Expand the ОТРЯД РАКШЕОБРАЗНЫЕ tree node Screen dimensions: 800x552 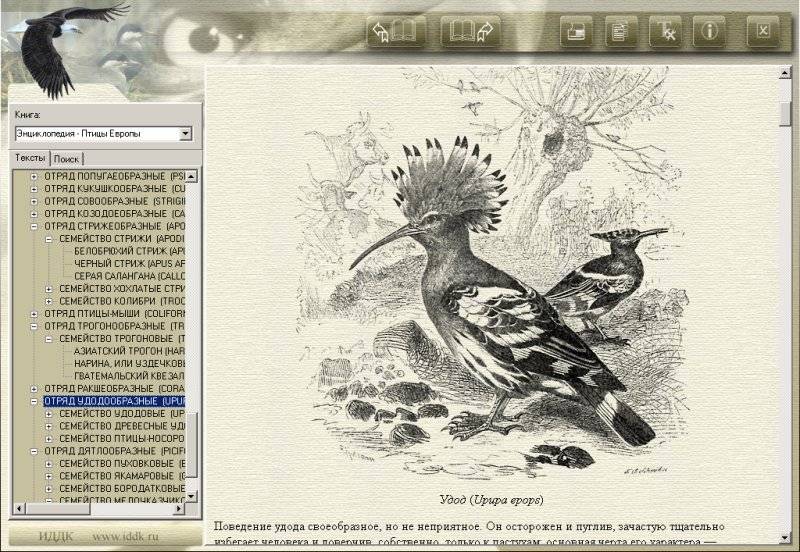34,388
